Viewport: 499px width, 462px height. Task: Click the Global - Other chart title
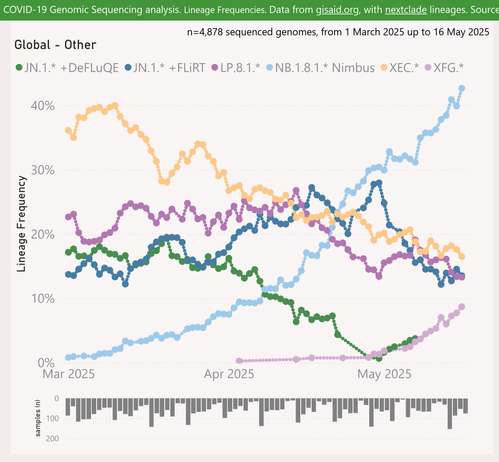[x=55, y=45]
